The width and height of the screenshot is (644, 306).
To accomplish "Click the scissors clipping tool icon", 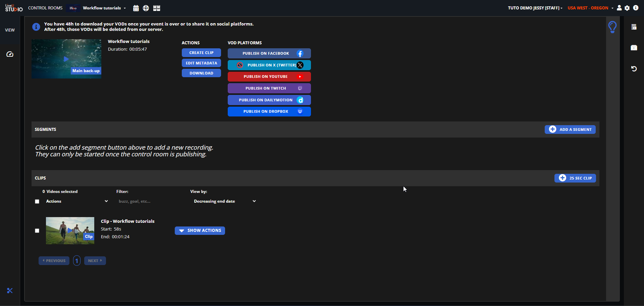I will click(10, 291).
